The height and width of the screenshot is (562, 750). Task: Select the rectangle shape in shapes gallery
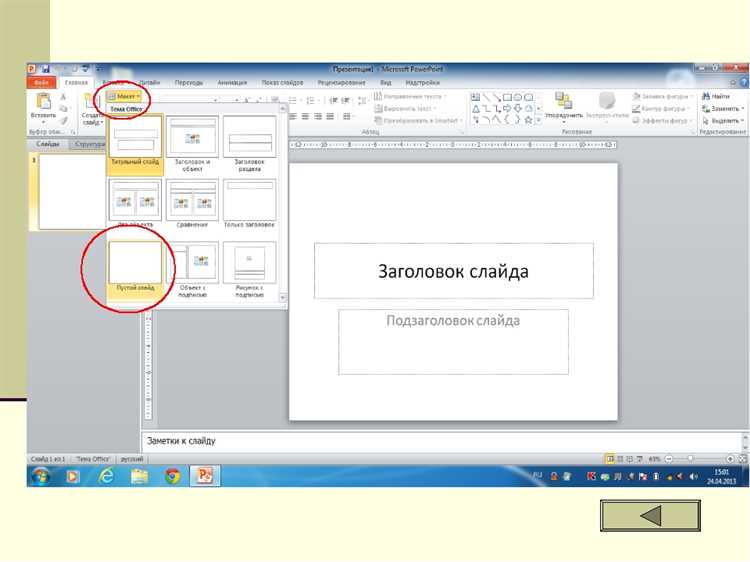click(x=507, y=98)
